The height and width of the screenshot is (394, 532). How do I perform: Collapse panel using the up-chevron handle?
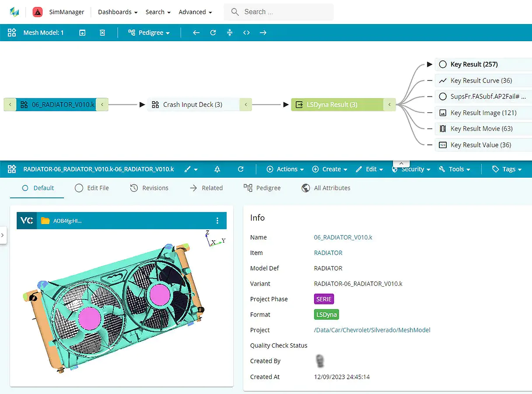coord(401,163)
